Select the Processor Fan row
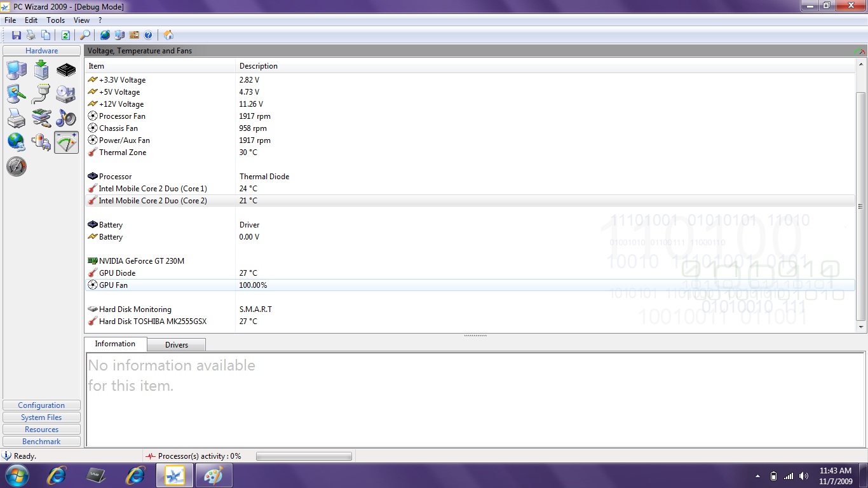This screenshot has height=488, width=868. click(470, 116)
